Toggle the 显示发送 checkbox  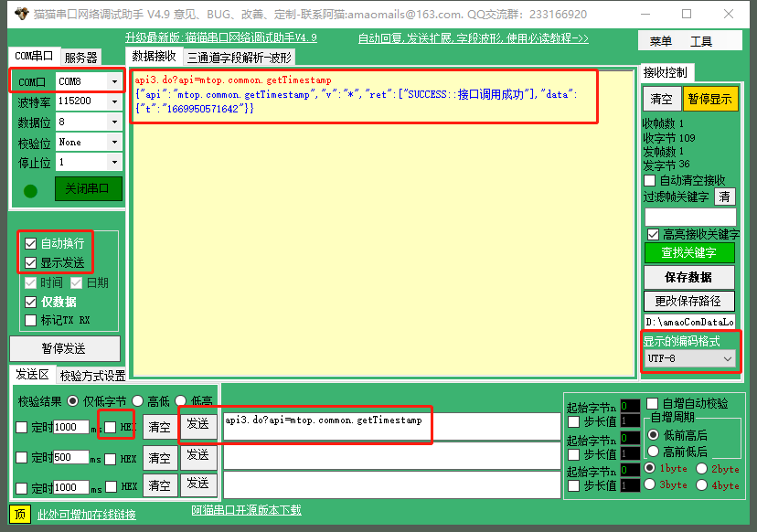30,262
